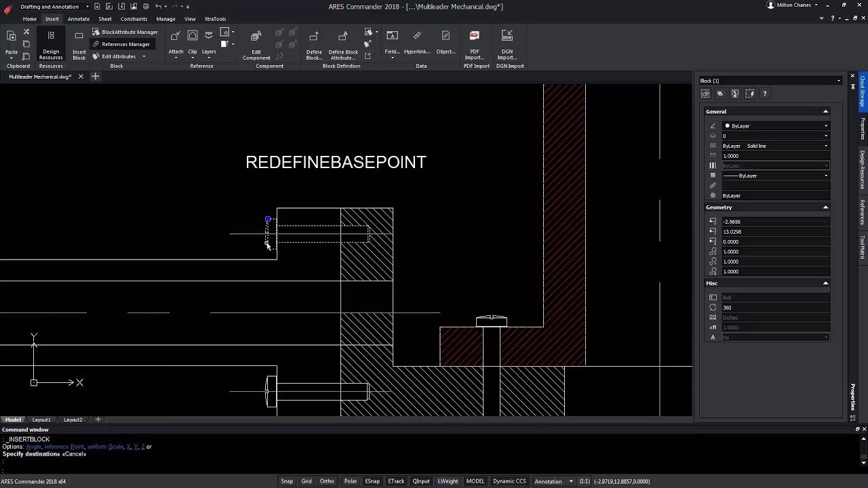
Task: Click the rotation value field showing 360
Action: [x=775, y=308]
